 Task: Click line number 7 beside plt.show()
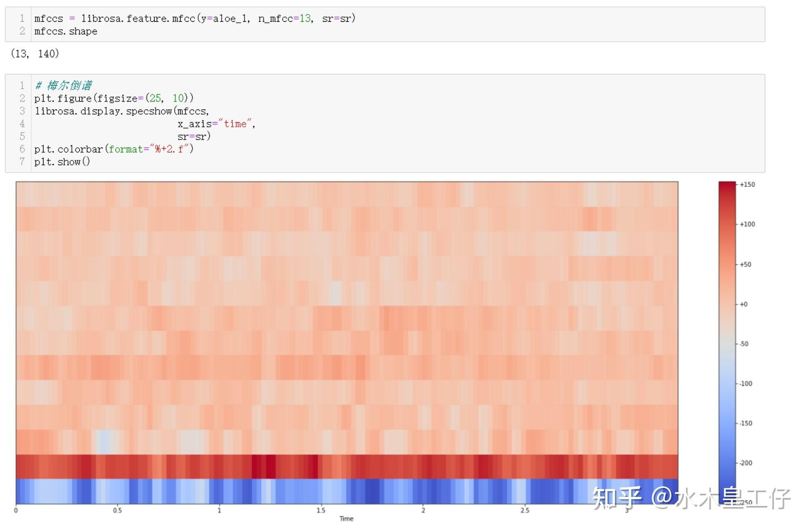click(x=21, y=161)
